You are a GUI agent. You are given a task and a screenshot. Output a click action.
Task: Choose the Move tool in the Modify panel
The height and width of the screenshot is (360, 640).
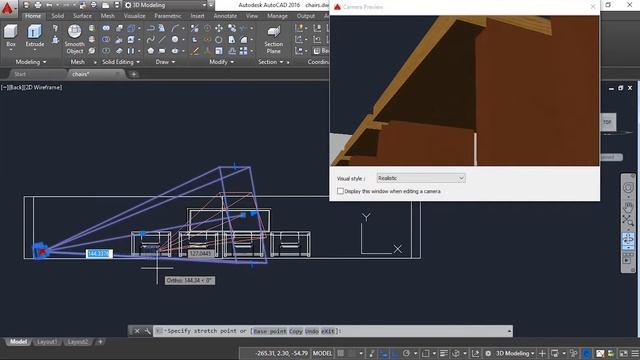[219, 28]
